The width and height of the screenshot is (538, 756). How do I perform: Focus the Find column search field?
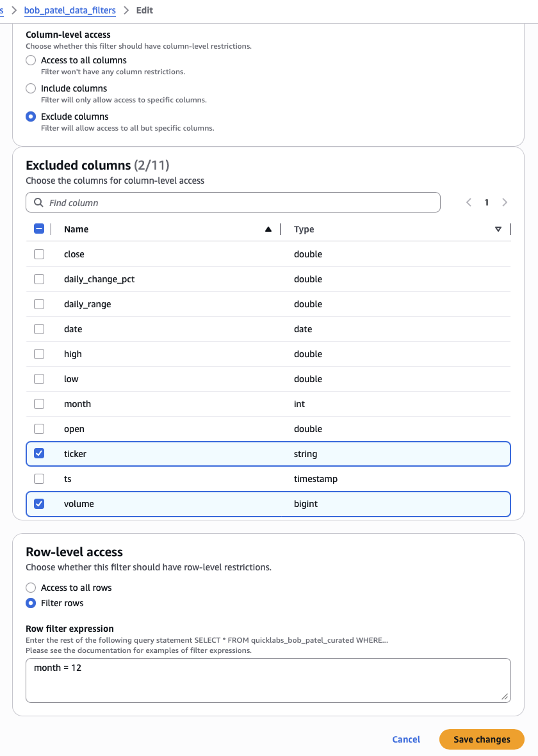click(x=233, y=202)
